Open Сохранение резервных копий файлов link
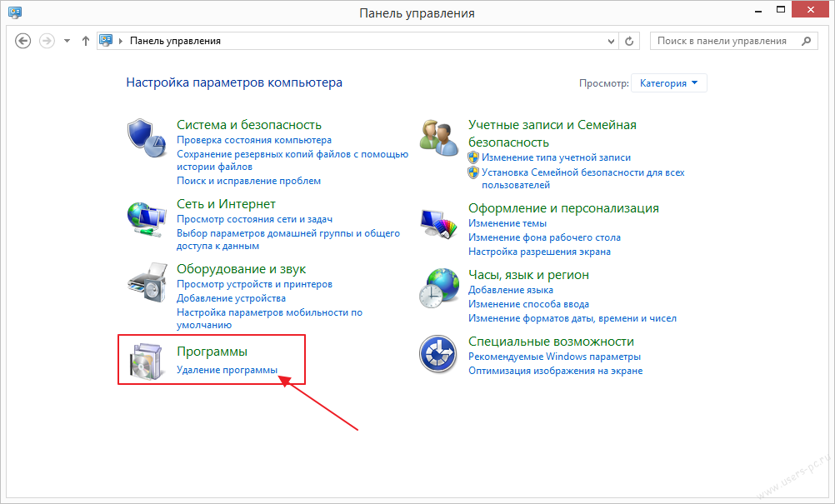This screenshot has width=835, height=504. [x=292, y=160]
